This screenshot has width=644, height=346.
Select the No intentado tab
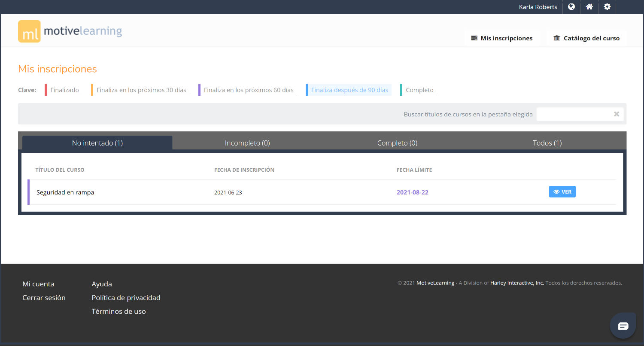pyautogui.click(x=97, y=143)
